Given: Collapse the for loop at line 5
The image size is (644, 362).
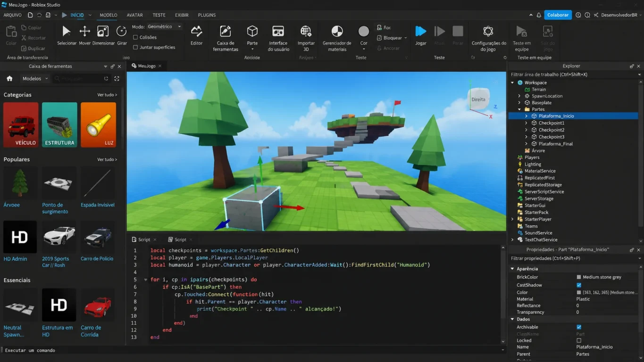Looking at the screenshot, I should tap(146, 280).
